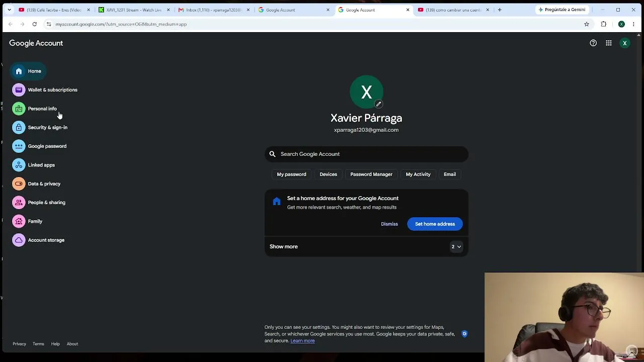
Task: Open the Help question mark icon
Action: click(x=593, y=43)
